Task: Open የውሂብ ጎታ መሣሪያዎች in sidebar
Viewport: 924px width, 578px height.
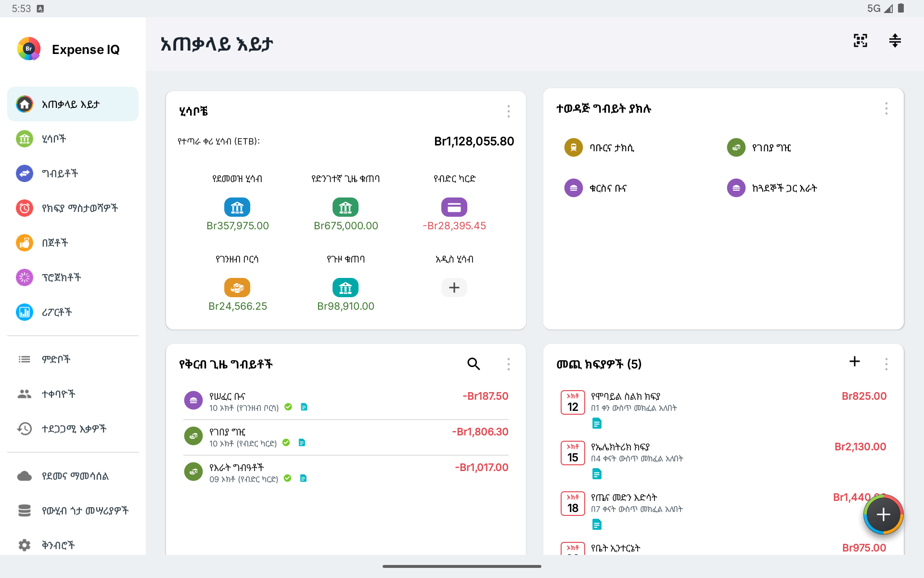Action: [x=73, y=511]
